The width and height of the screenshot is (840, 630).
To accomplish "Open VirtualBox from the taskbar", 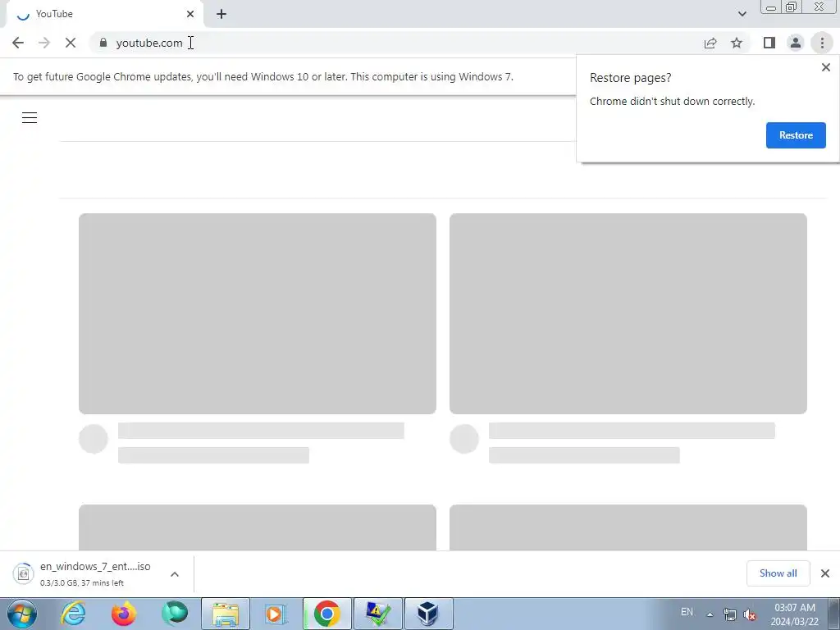I will [428, 614].
